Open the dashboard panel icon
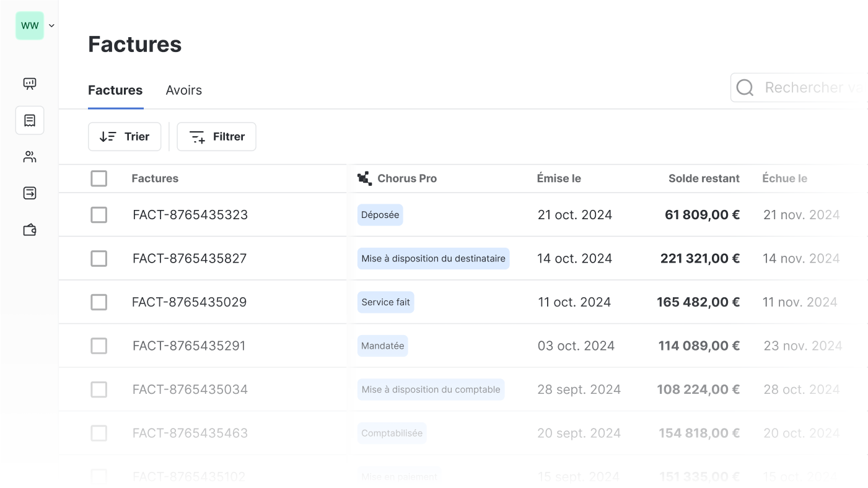This screenshot has height=488, width=868. point(30,84)
